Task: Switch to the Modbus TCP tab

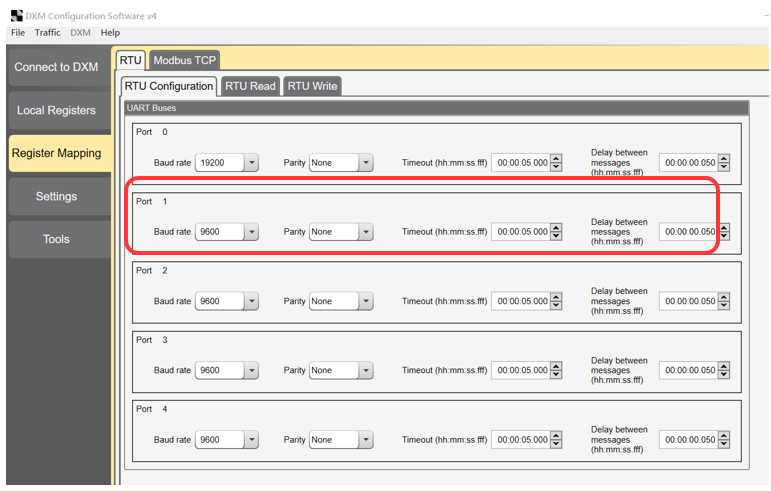Action: click(184, 61)
